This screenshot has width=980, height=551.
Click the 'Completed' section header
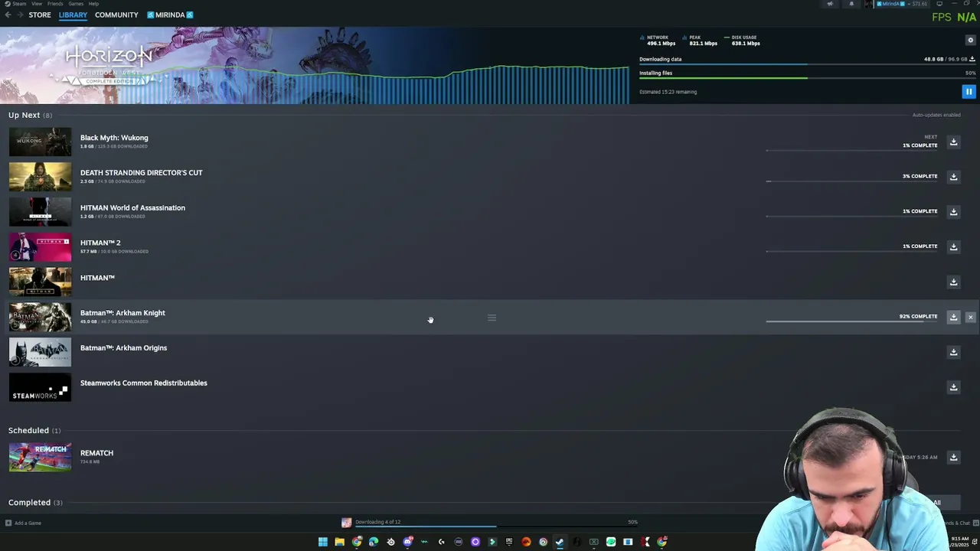(x=35, y=502)
